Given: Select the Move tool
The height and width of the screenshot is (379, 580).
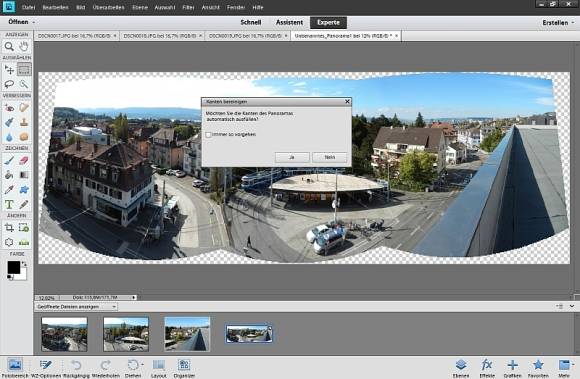Looking at the screenshot, I should (x=9, y=70).
